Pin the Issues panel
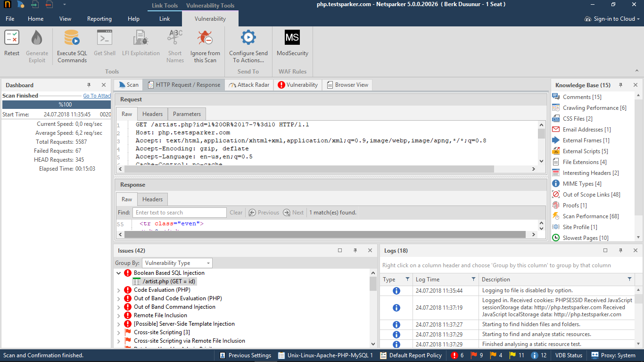 pyautogui.click(x=355, y=250)
